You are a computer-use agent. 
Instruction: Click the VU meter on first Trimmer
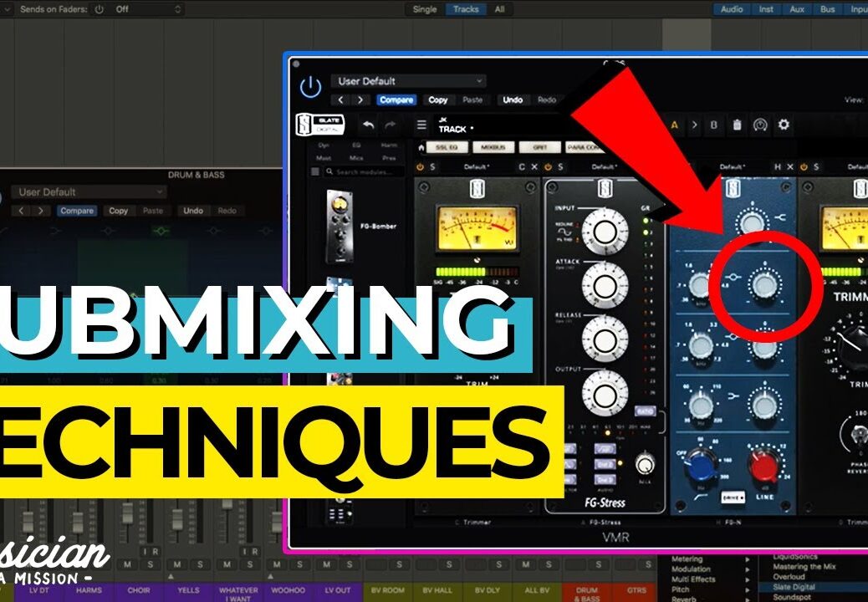[477, 227]
